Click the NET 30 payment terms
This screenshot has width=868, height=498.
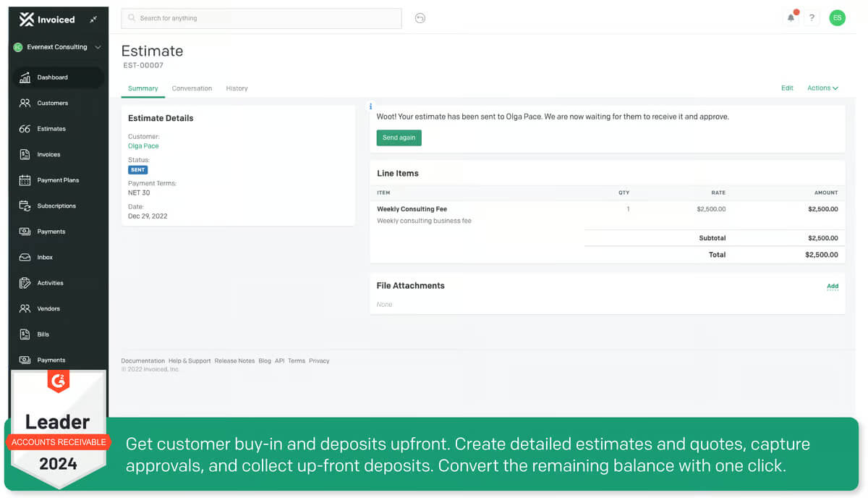click(139, 193)
